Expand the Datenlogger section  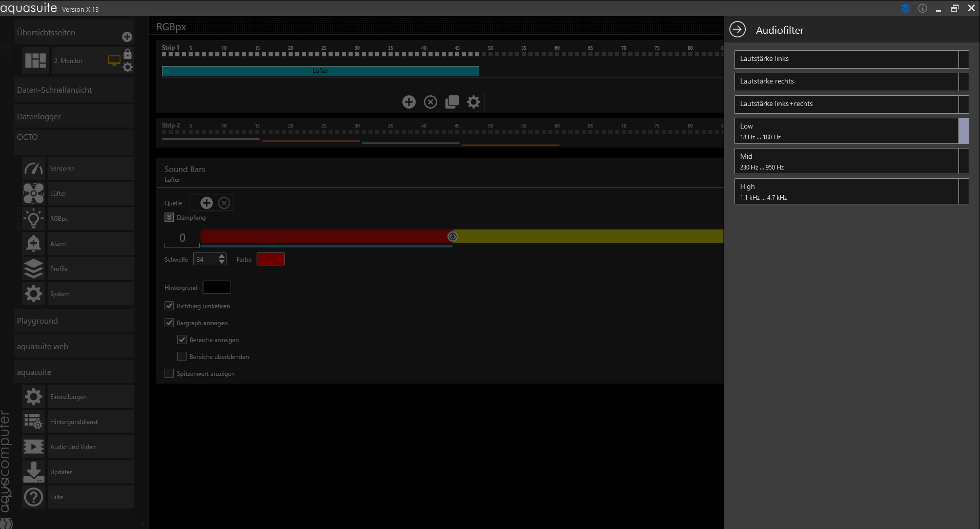coord(74,117)
